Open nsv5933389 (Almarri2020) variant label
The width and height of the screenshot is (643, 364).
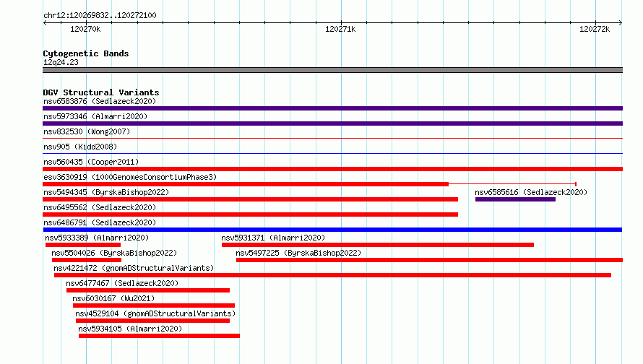[x=97, y=238]
